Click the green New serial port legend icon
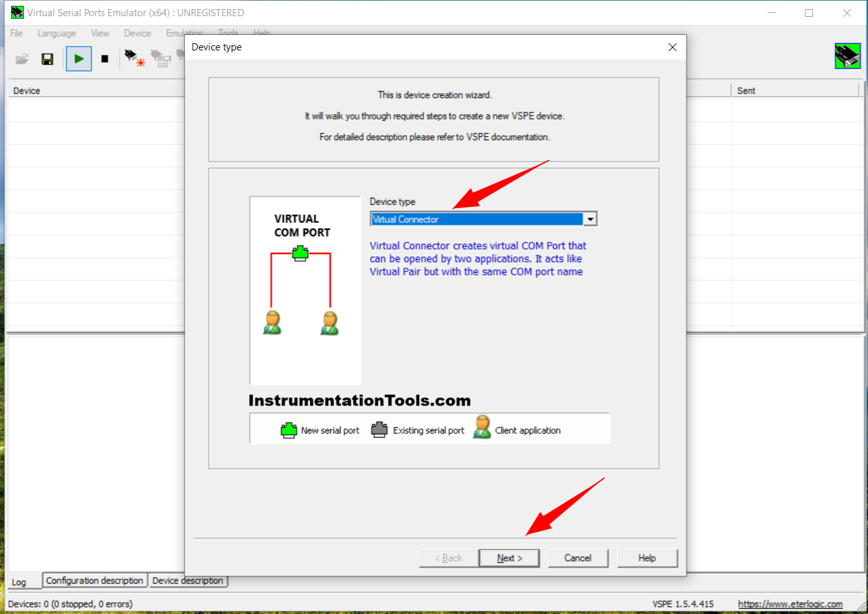This screenshot has height=614, width=868. point(288,430)
